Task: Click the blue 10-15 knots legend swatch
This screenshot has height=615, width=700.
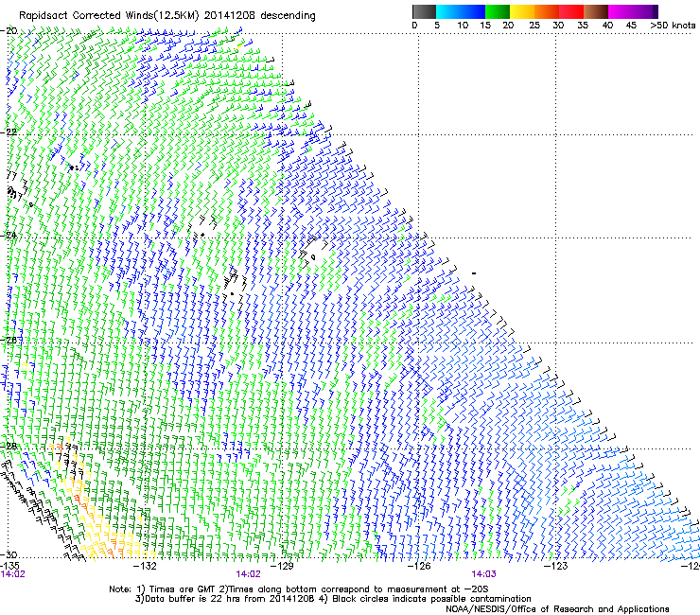Action: tap(473, 11)
